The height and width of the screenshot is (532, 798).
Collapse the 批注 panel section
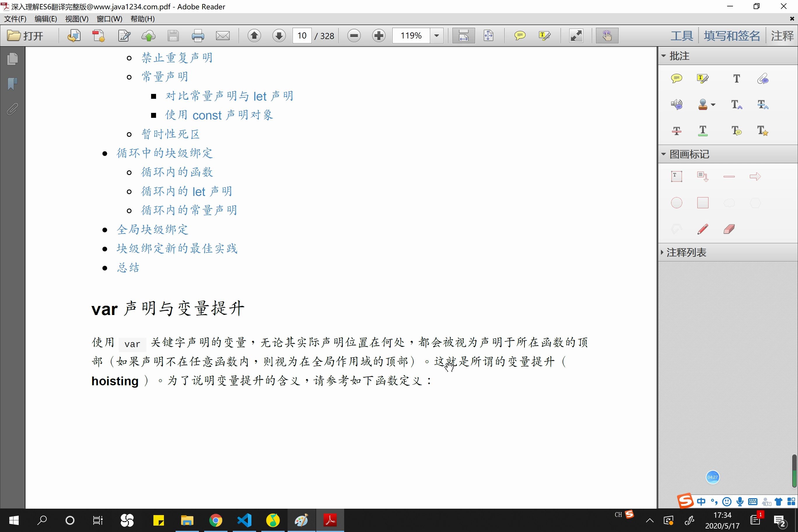coord(664,55)
